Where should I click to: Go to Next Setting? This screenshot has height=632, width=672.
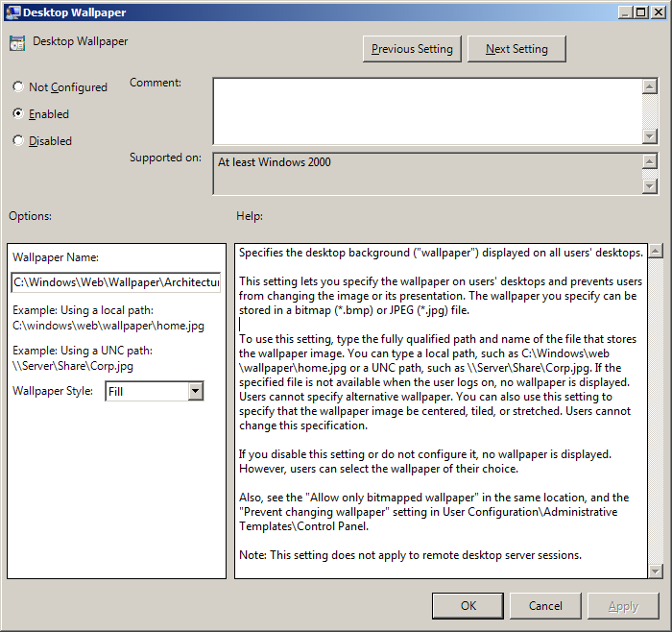tap(516, 49)
